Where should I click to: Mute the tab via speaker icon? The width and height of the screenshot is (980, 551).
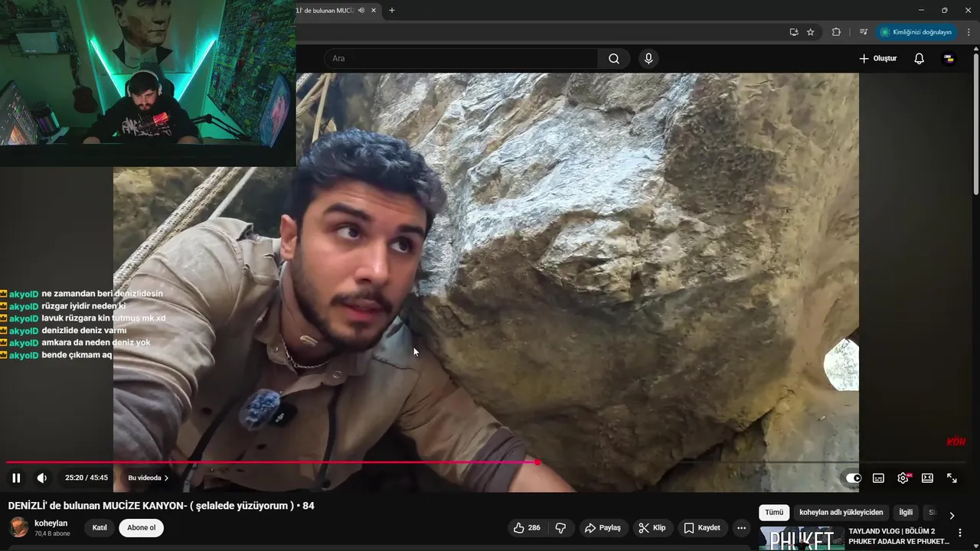point(361,10)
